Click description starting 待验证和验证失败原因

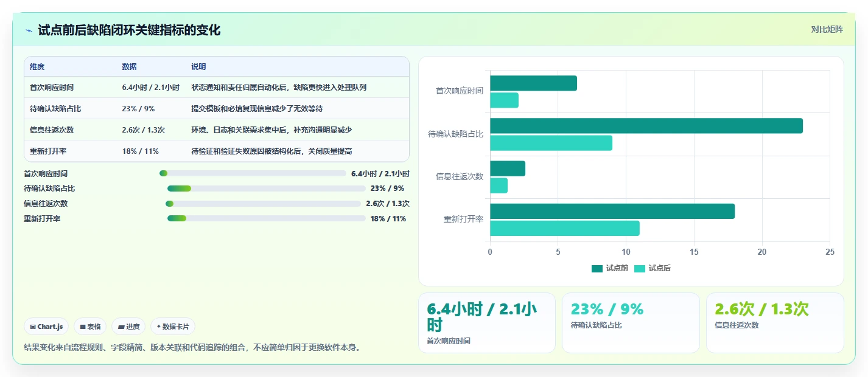tap(271, 151)
